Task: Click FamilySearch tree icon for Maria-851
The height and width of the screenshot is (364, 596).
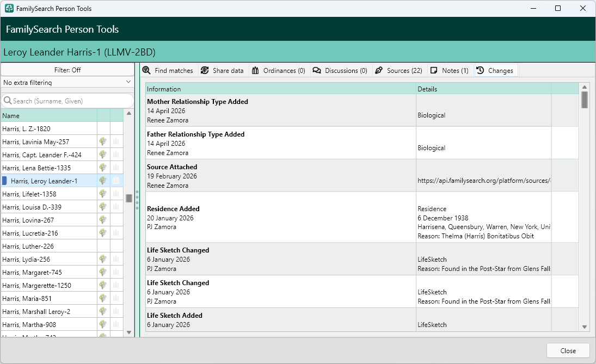Action: coord(103,298)
